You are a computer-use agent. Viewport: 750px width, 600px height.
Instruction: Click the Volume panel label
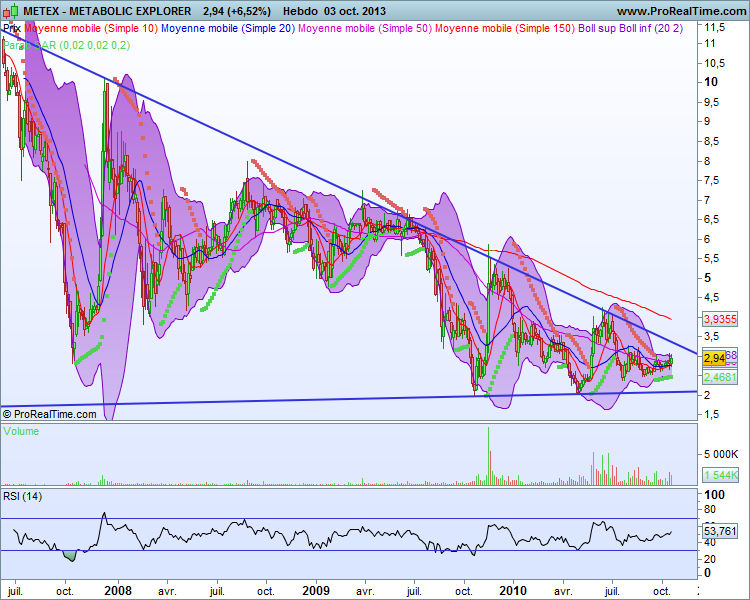[x=21, y=431]
